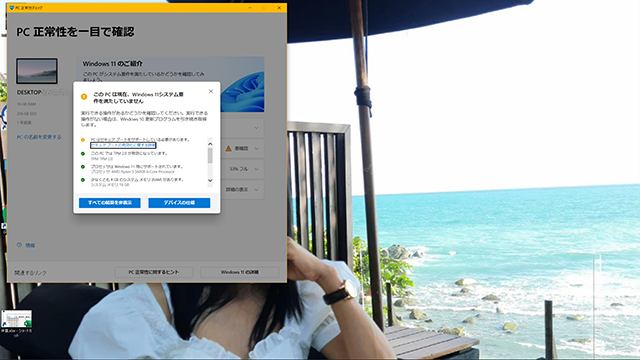Click the green system memory check icon

pos(83,180)
